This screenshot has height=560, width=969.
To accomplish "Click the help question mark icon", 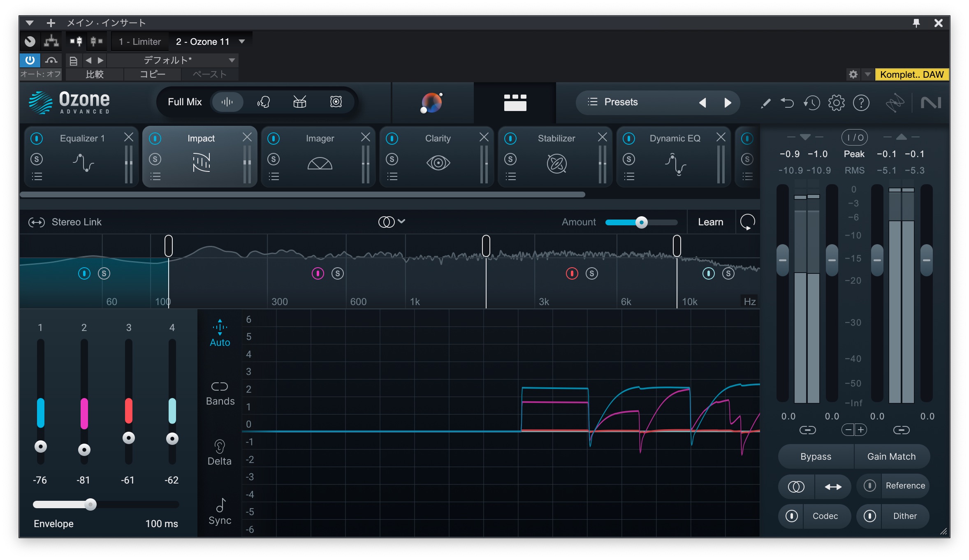I will tap(861, 103).
